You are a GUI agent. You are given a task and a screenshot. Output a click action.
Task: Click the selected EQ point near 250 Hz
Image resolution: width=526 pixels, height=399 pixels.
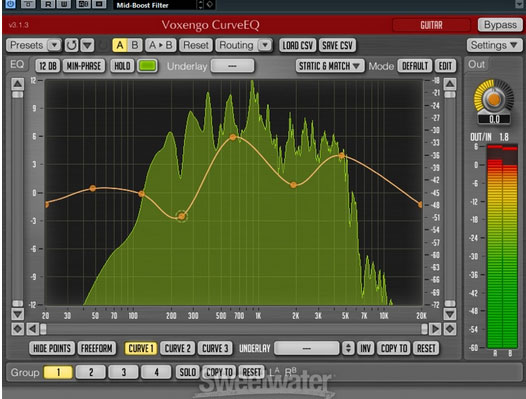coord(181,216)
